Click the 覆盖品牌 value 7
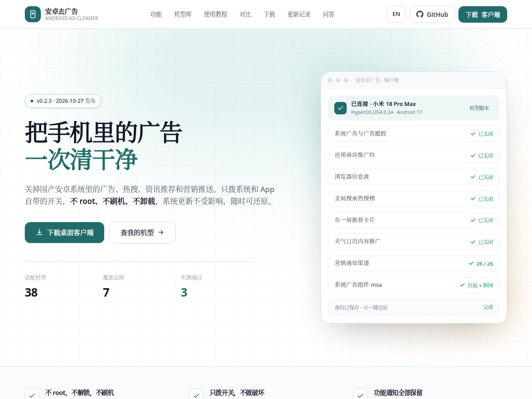 pos(106,293)
